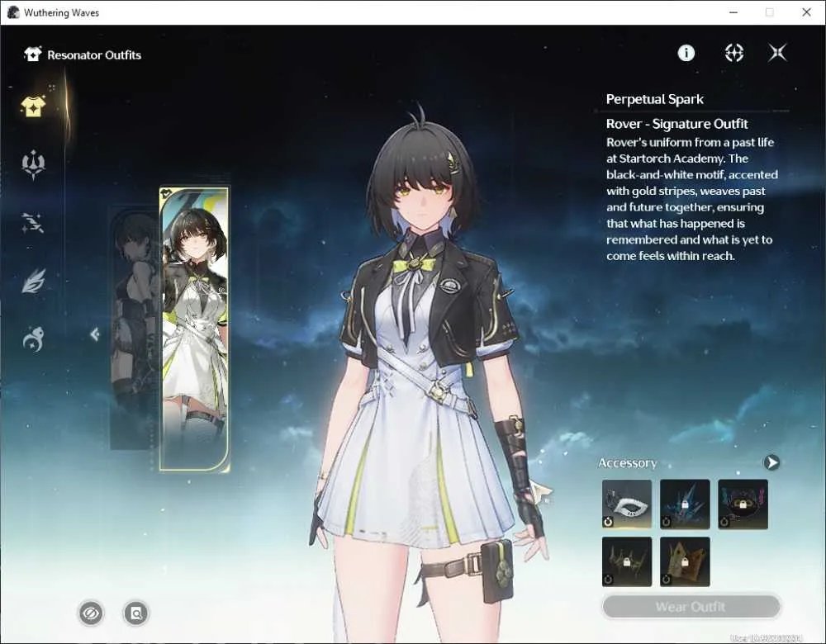Select the locked dark mask accessory
The image size is (826, 644).
(x=743, y=504)
